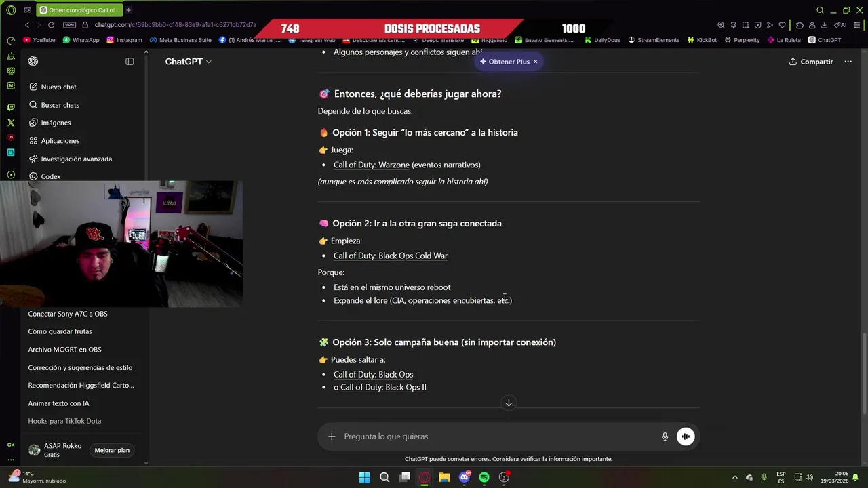Open Spotify from the Windows taskbar
Viewport: 868px width, 488px height.
(484, 477)
